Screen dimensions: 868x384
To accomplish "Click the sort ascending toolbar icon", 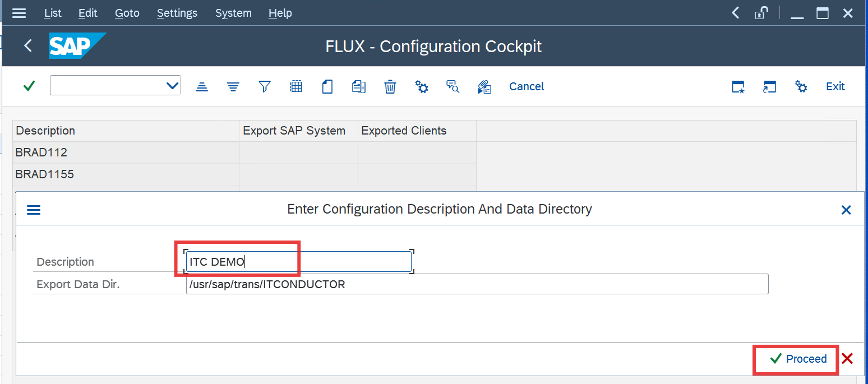I will point(202,86).
